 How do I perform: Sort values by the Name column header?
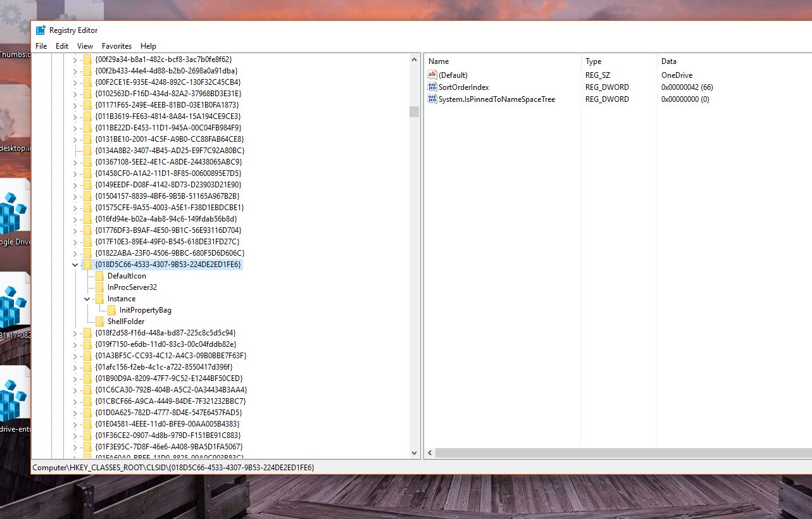tap(439, 61)
